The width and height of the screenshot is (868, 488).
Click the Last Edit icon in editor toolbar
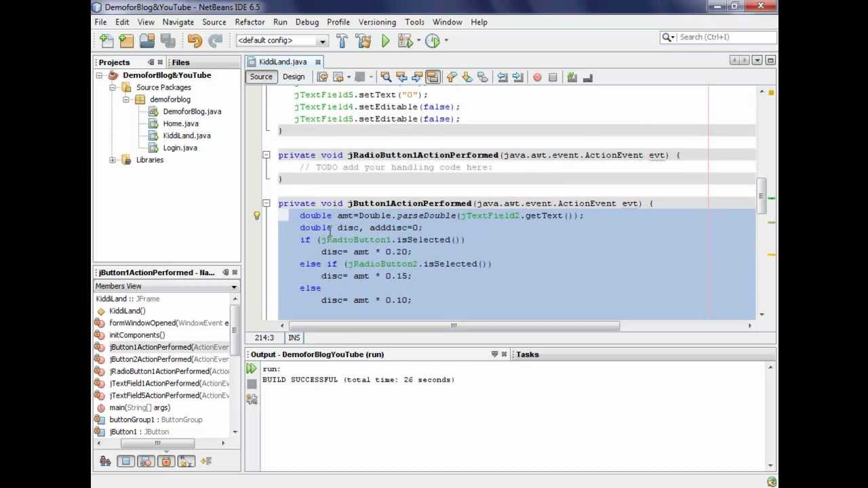point(323,77)
